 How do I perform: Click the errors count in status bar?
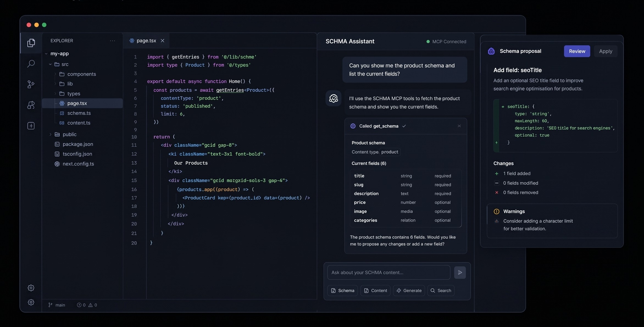[81, 305]
